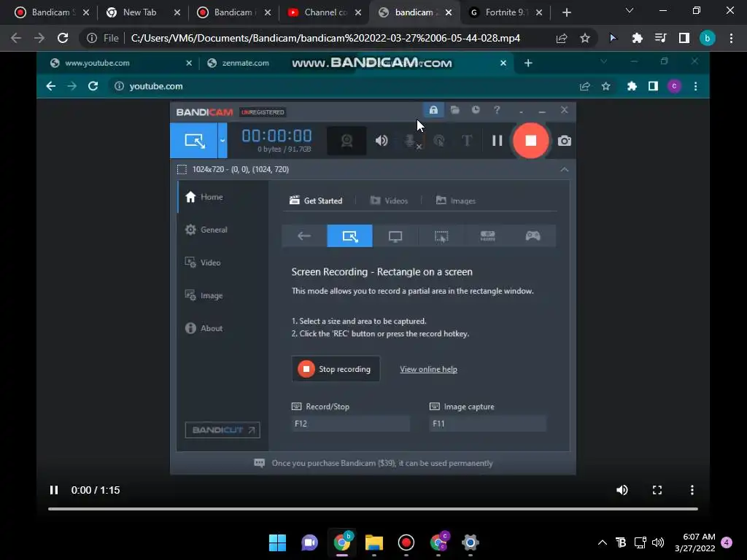Open the BANDICUT link button
Screen dimensions: 747x560
click(222, 430)
